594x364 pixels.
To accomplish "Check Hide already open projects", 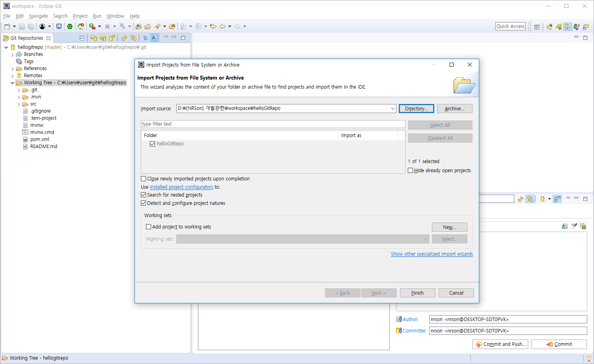I will click(411, 171).
